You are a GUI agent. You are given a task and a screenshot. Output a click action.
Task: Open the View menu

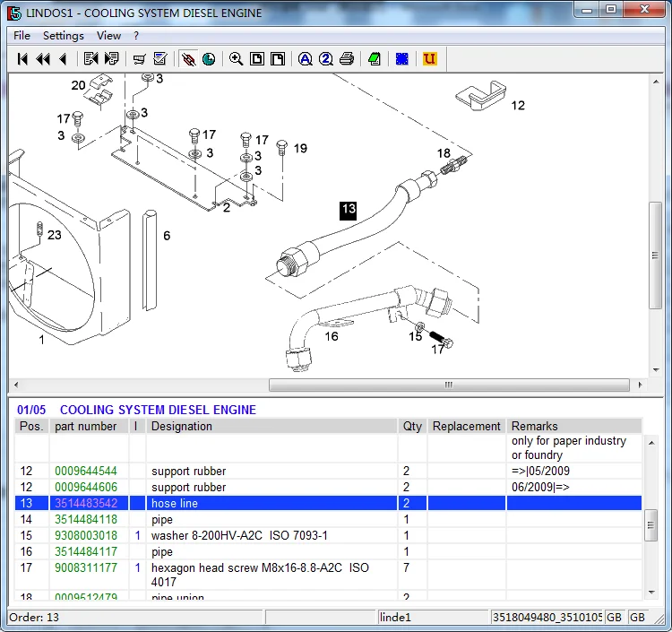108,36
